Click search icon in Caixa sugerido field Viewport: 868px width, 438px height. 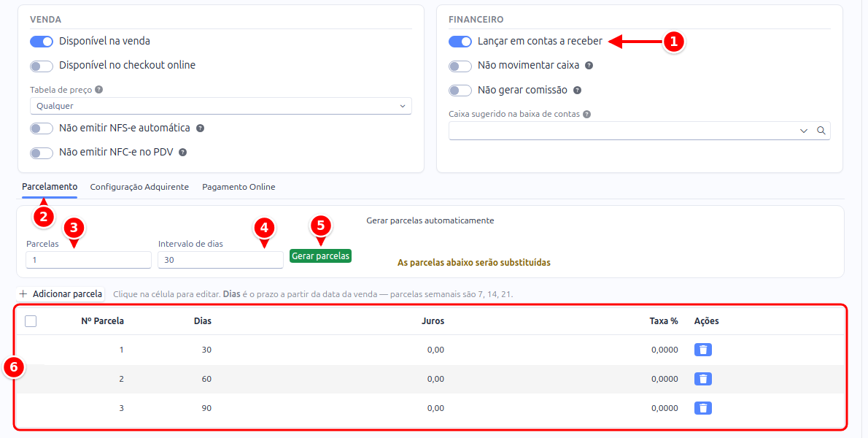tap(821, 131)
